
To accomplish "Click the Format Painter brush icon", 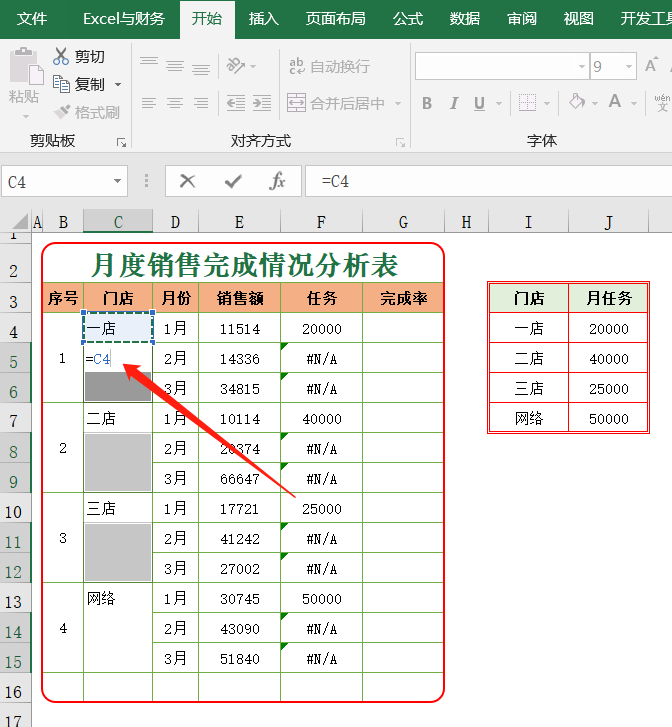I will [x=62, y=112].
